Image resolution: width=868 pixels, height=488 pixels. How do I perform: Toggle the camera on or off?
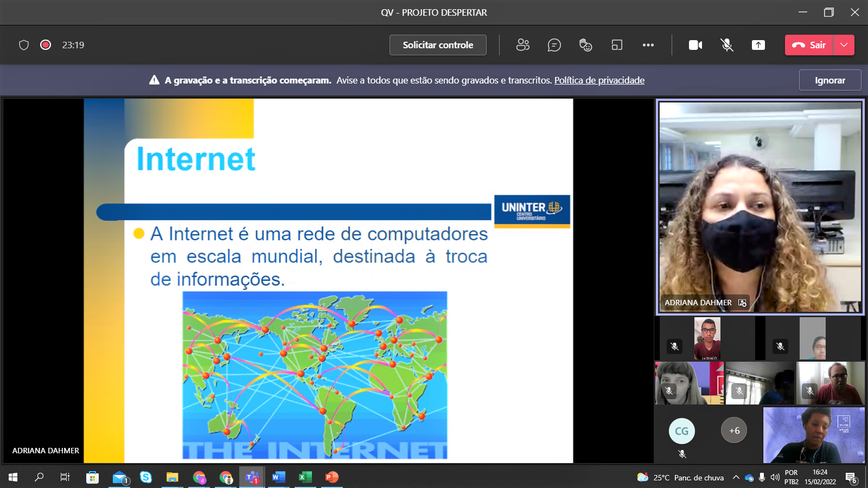[695, 45]
